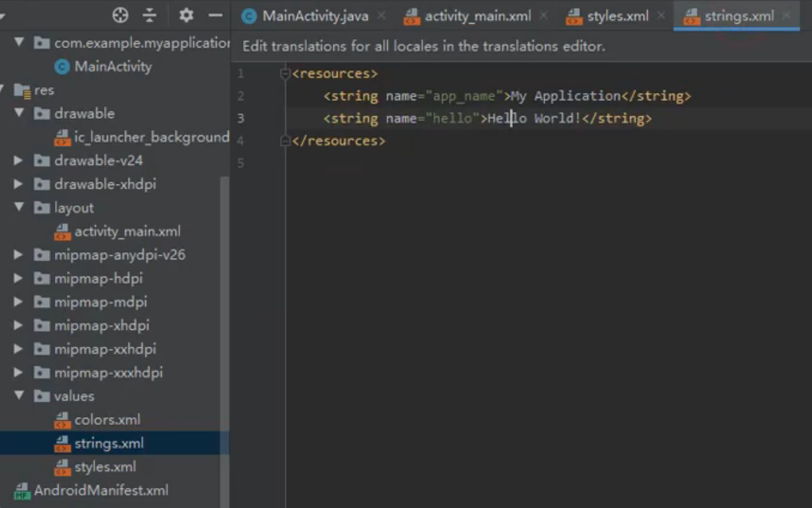Image resolution: width=812 pixels, height=508 pixels.
Task: Click the ic_launcher_background file icon
Action: pos(62,137)
